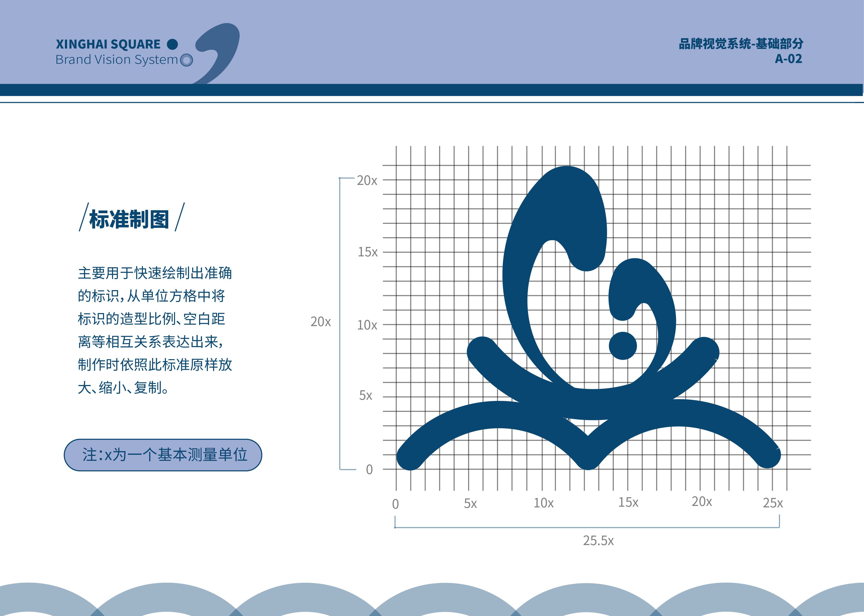Click the line "的标识,从单位方格中将"
864x616 pixels.
tap(151, 296)
